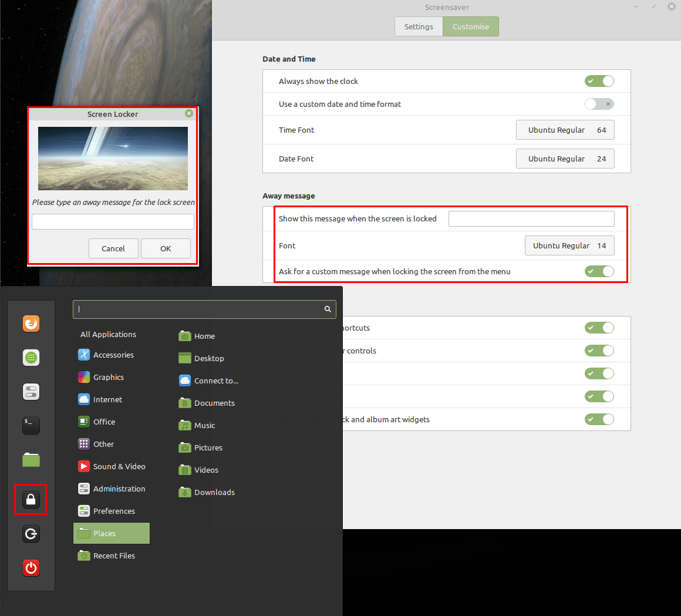This screenshot has width=681, height=616.
Task: Switch to the Customise tab
Action: point(471,26)
